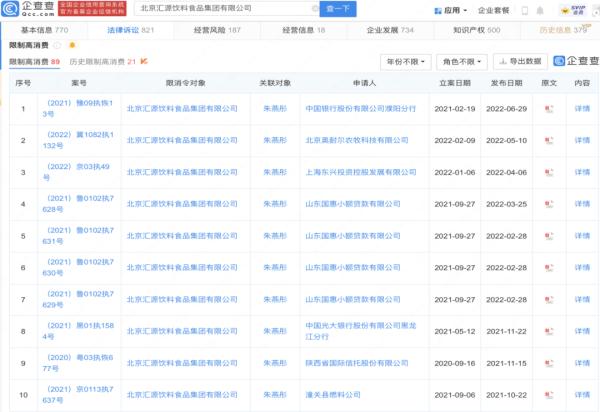Click the date 2022-04-06 cell

[x=506, y=173]
